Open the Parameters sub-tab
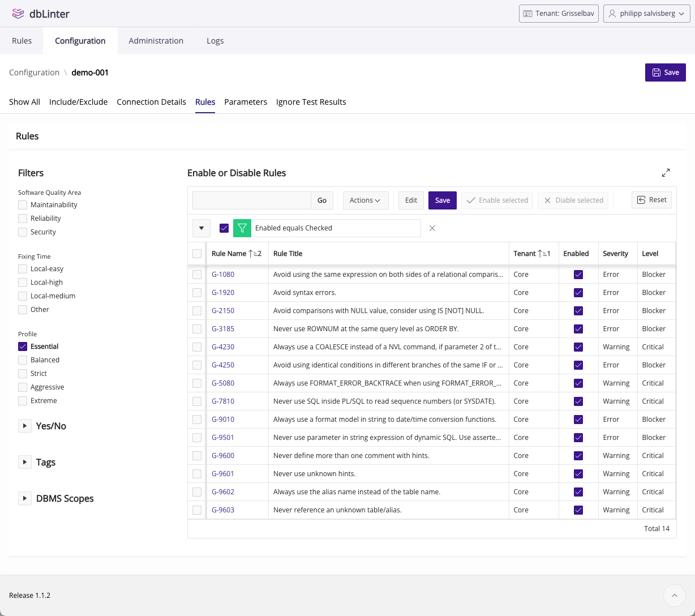Image resolution: width=695 pixels, height=616 pixels. 245,102
